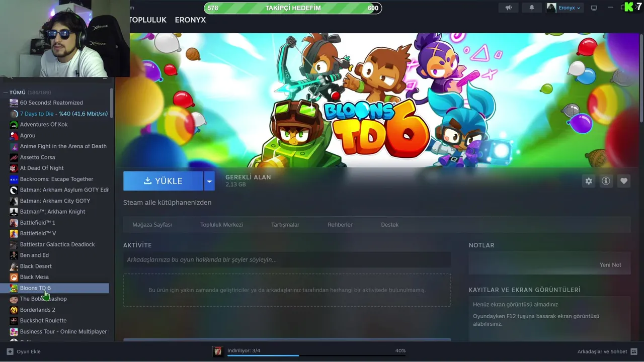Image resolution: width=644 pixels, height=362 pixels.
Task: Open Rehberler tab
Action: click(x=340, y=225)
